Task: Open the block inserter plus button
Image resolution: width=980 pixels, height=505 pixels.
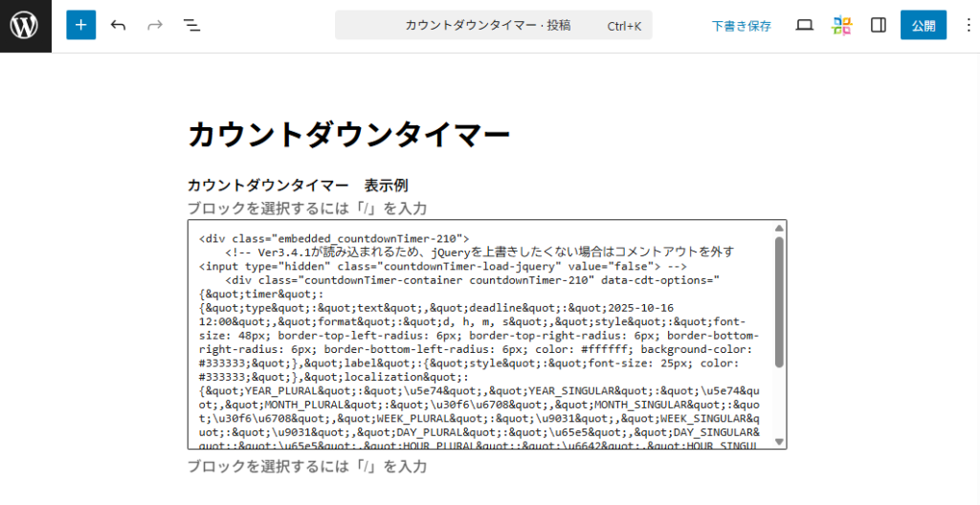Action: point(81,26)
